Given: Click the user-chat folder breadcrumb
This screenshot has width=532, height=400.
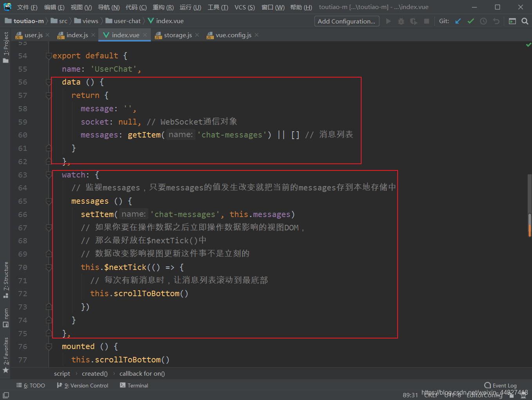Looking at the screenshot, I should tap(123, 21).
